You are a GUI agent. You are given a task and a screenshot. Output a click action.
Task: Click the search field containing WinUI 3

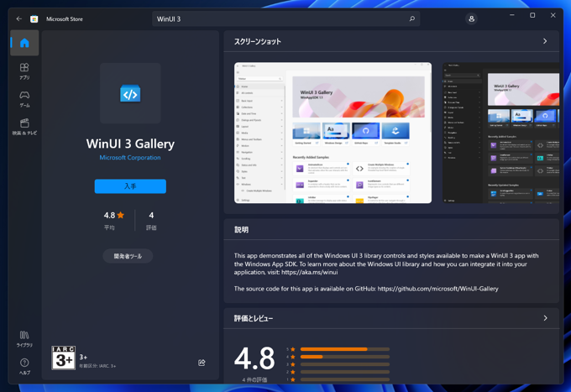point(285,19)
